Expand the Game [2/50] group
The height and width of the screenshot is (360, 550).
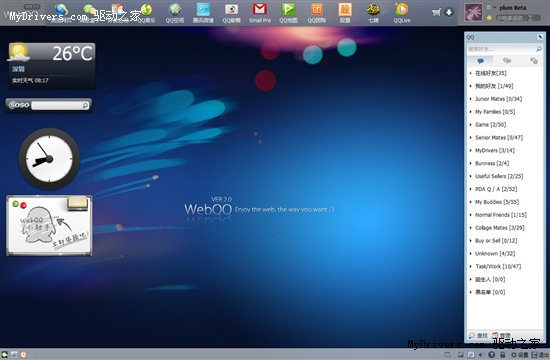point(504,125)
